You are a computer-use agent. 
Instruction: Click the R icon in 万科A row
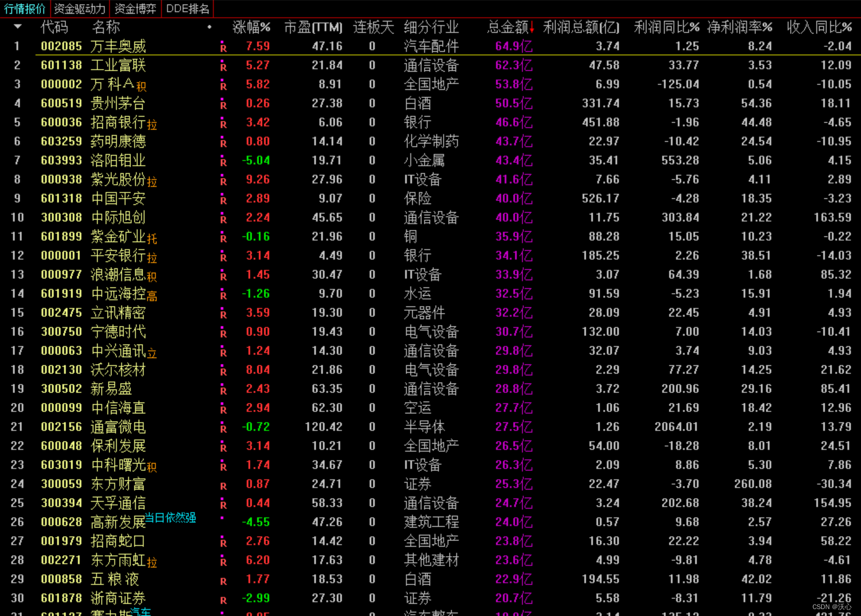pyautogui.click(x=223, y=86)
